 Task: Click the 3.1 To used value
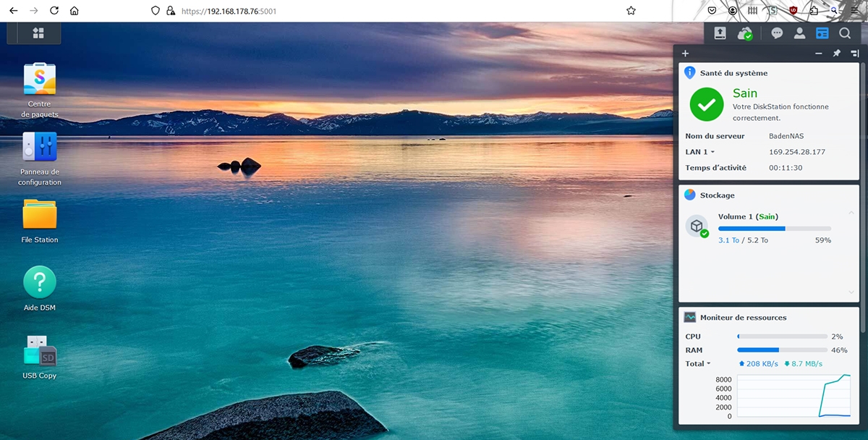click(728, 240)
